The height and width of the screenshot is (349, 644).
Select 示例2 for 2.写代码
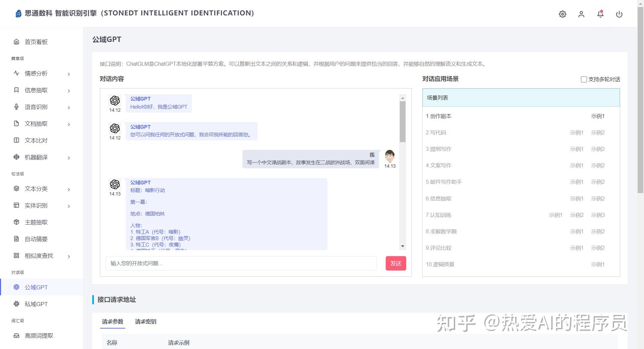pyautogui.click(x=598, y=133)
